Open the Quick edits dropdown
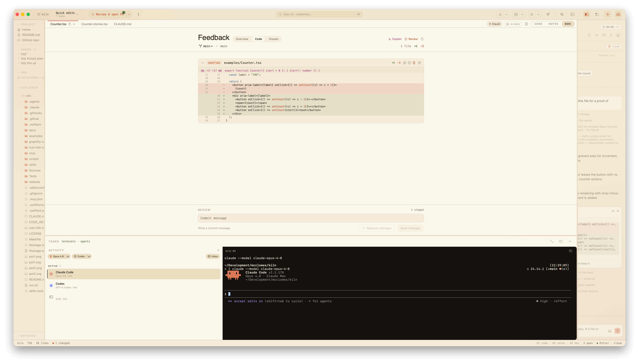639x364 pixels. [x=67, y=14]
